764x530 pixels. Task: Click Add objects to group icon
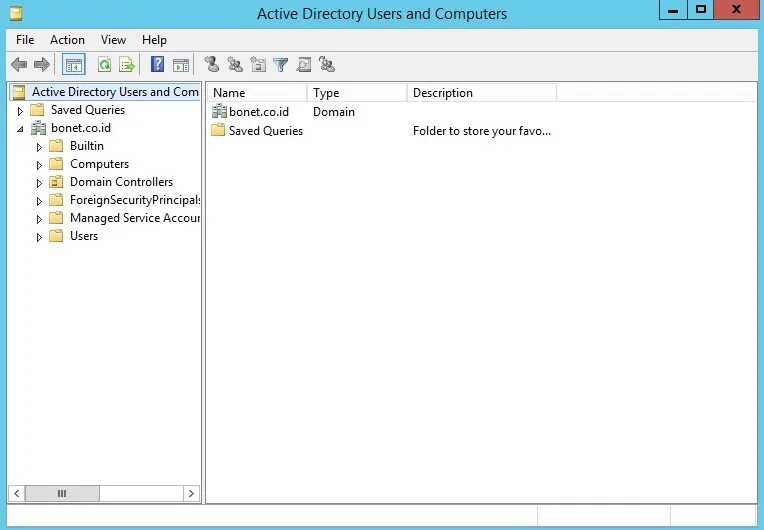point(326,64)
